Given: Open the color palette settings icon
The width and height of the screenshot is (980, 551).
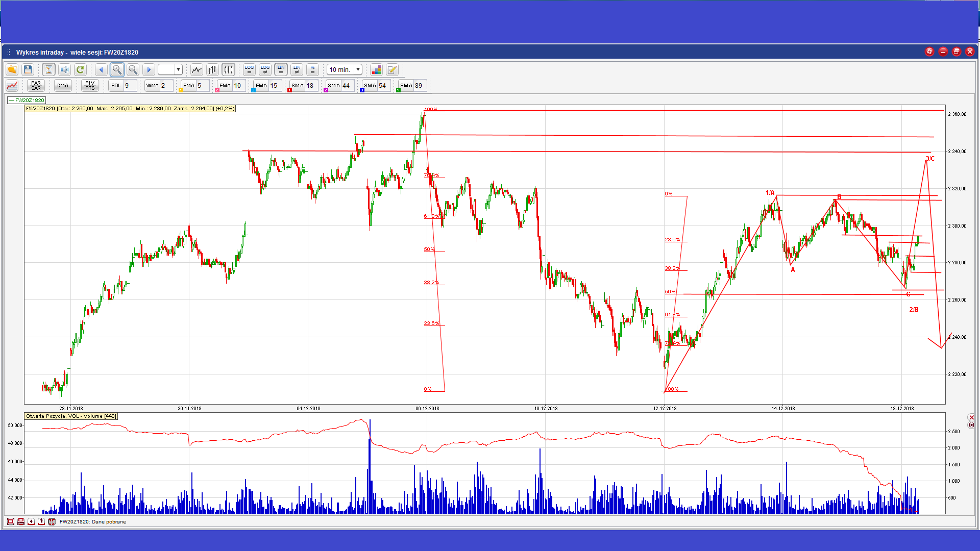Looking at the screenshot, I should click(x=376, y=70).
